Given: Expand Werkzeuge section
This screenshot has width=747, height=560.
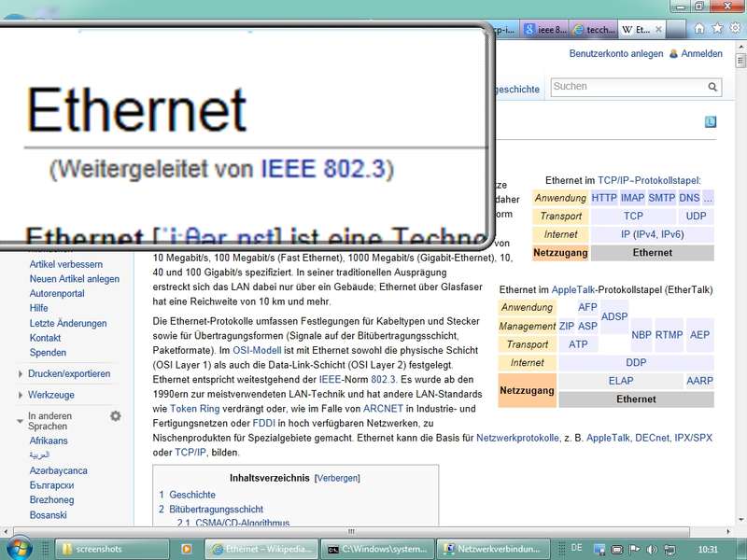Looking at the screenshot, I should 50,395.
